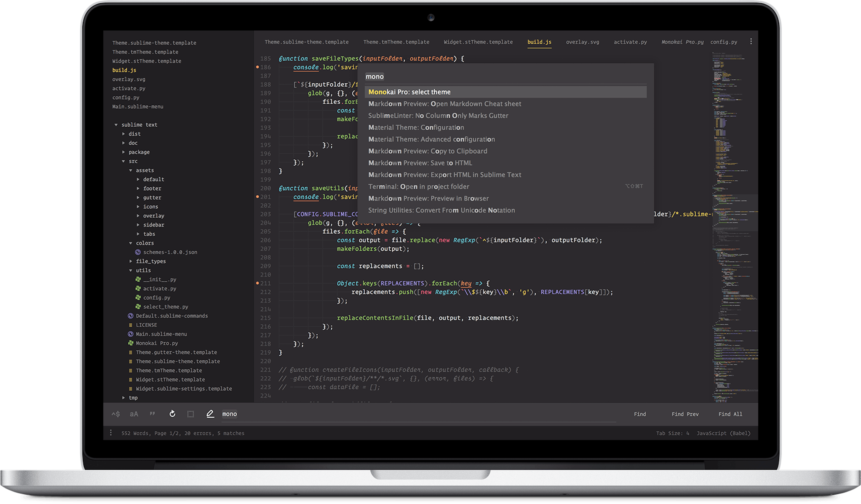The width and height of the screenshot is (861, 504).
Task: Collapse the sublime text root folder
Action: tap(116, 125)
